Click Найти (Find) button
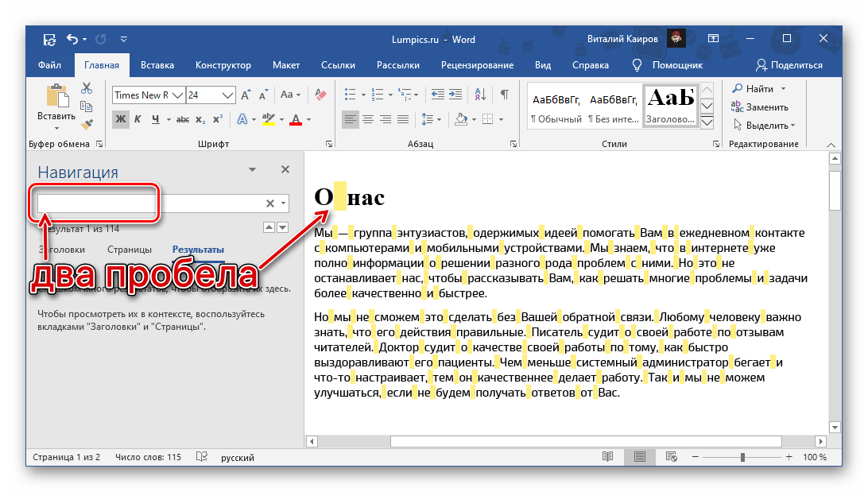The image size is (868, 492). point(753,88)
